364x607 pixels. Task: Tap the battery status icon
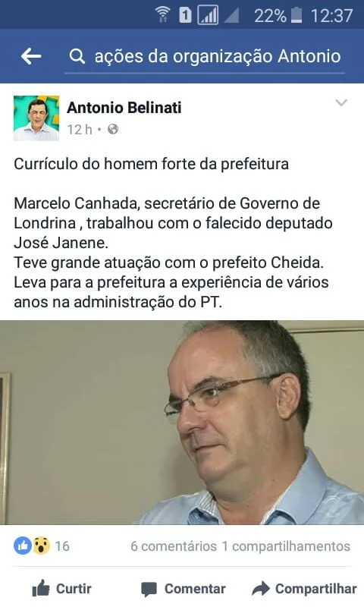297,15
